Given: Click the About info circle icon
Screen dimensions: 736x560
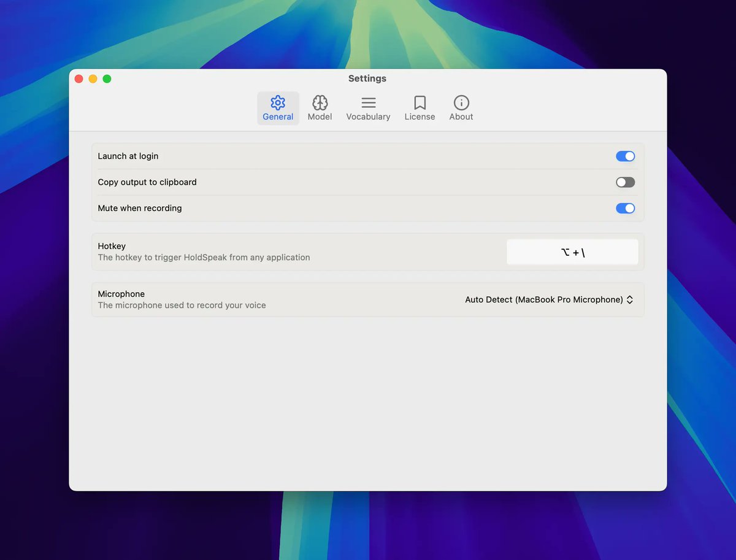Looking at the screenshot, I should [x=461, y=102].
